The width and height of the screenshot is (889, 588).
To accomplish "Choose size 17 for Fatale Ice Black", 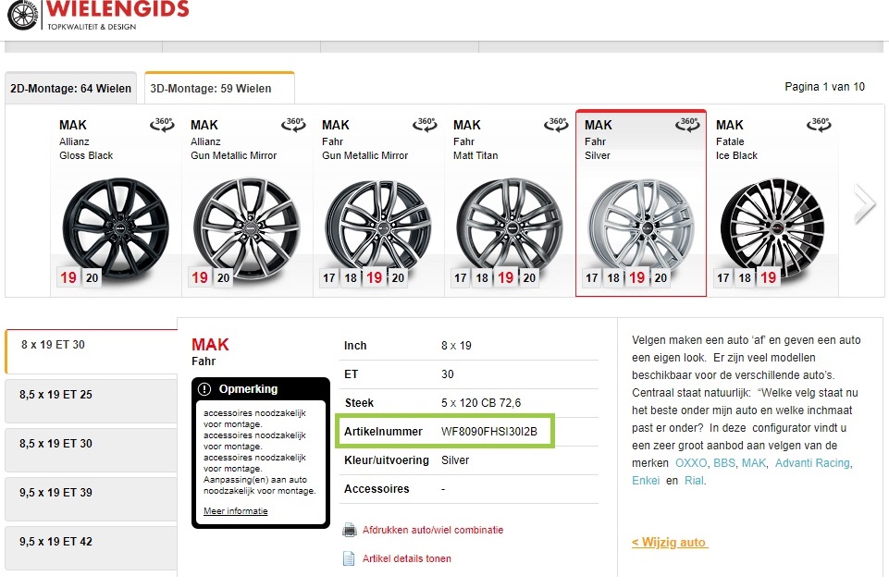I will (722, 278).
